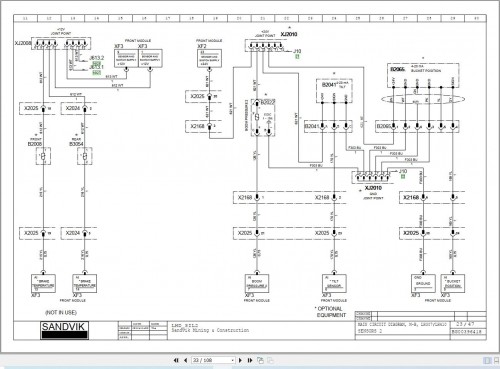Click the J613.1 reference label
The width and height of the screenshot is (500, 369).
point(97,67)
